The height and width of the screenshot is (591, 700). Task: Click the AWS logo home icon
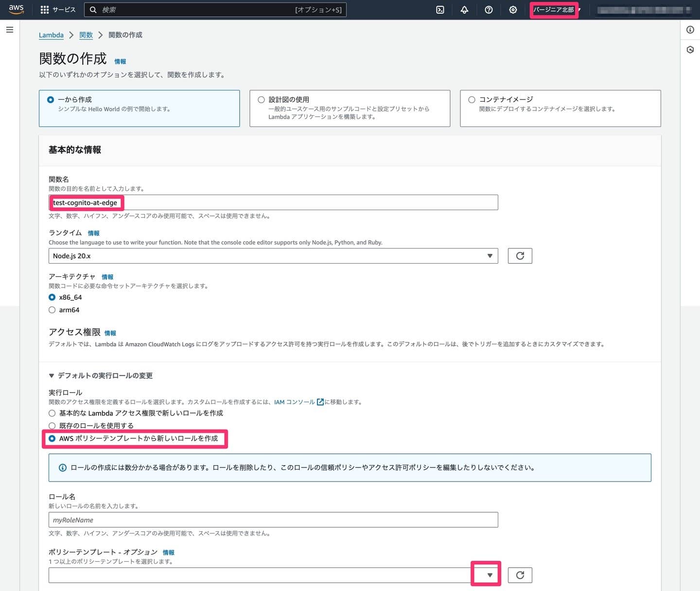pos(16,10)
